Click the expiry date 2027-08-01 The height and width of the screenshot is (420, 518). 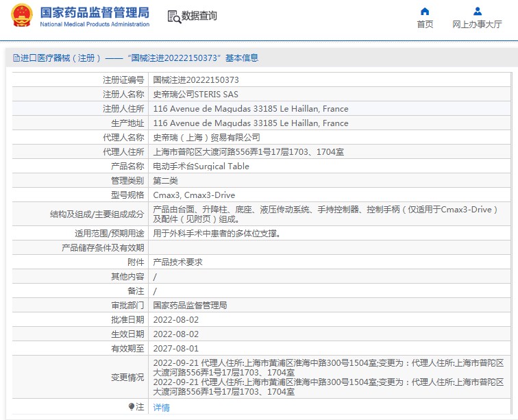[175, 349]
